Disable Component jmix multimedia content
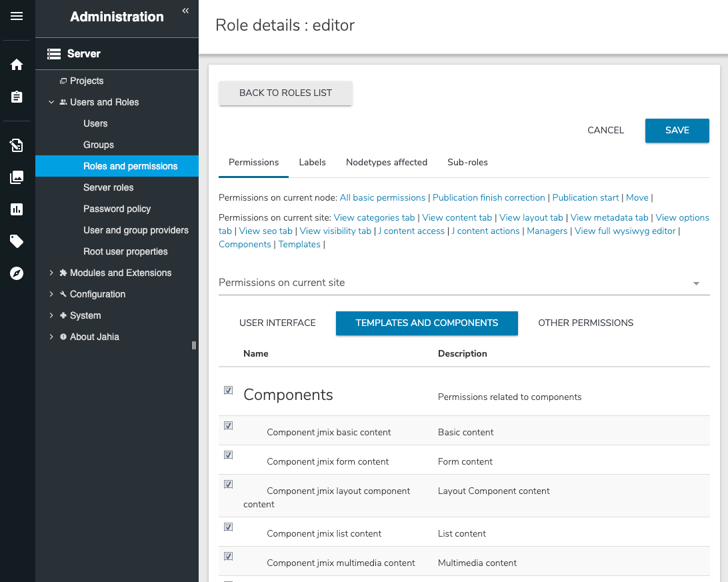Image resolution: width=728 pixels, height=582 pixels. [229, 556]
